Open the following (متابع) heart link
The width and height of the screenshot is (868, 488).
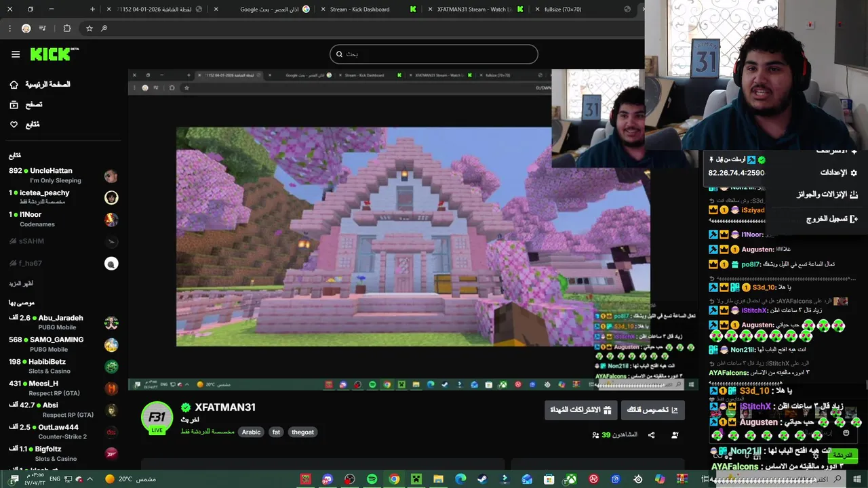tap(24, 125)
